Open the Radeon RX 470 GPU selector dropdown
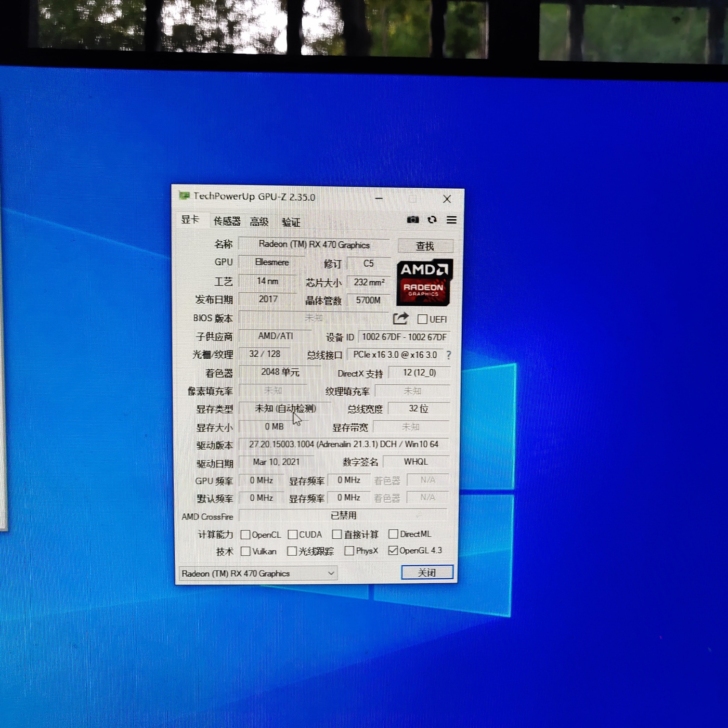Image resolution: width=728 pixels, height=728 pixels. click(x=258, y=573)
